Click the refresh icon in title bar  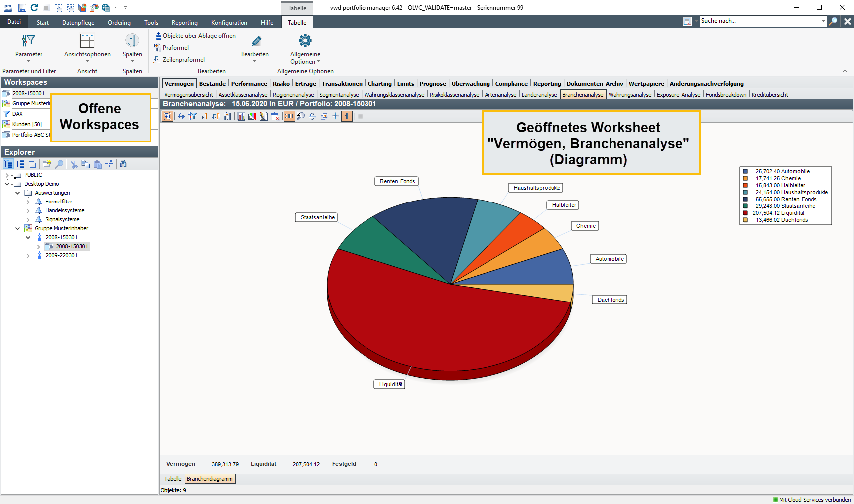(34, 8)
